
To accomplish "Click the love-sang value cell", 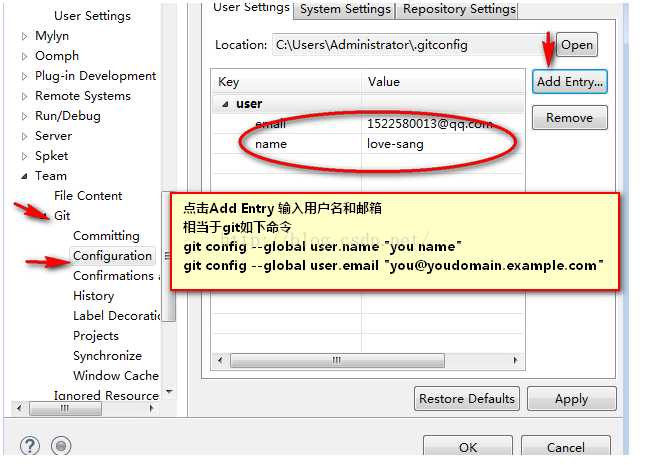I will click(395, 144).
